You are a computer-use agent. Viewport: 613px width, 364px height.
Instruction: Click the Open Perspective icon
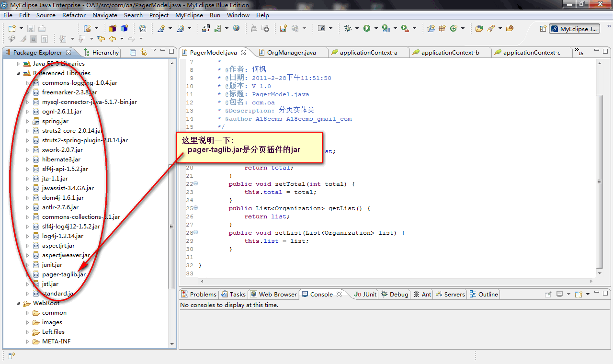coord(543,29)
